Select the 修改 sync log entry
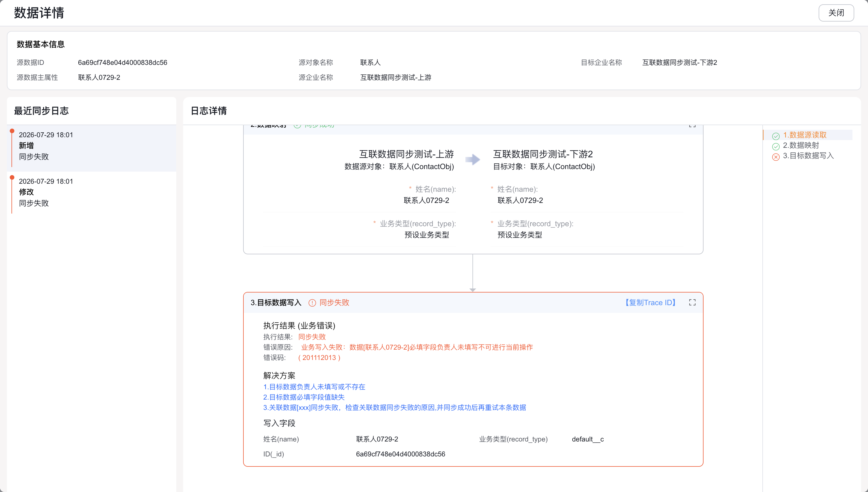The image size is (868, 492). click(92, 195)
